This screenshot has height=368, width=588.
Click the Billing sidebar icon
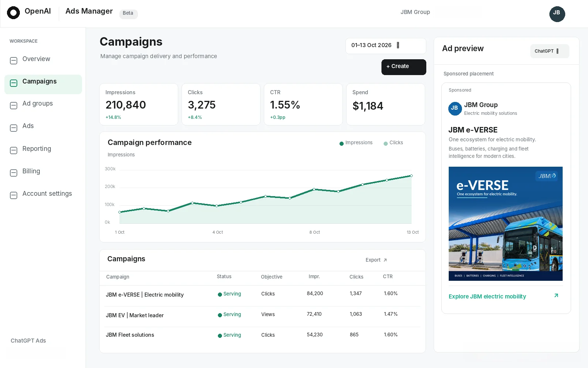click(x=14, y=173)
